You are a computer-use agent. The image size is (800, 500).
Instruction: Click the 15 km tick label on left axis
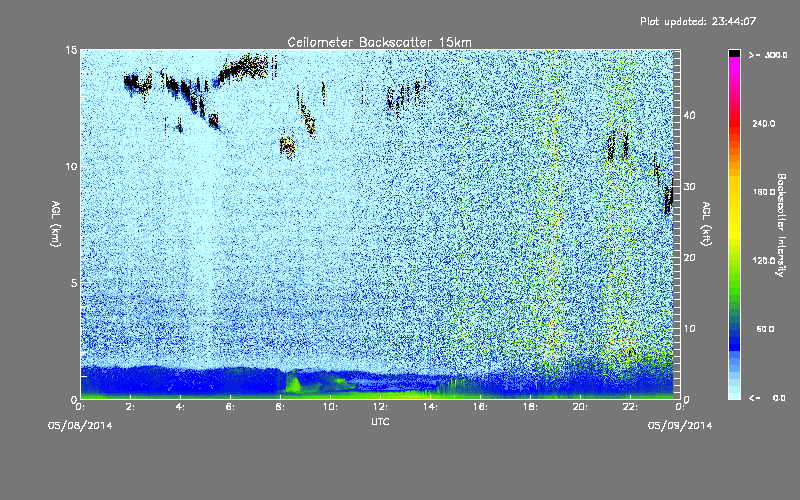pos(71,50)
